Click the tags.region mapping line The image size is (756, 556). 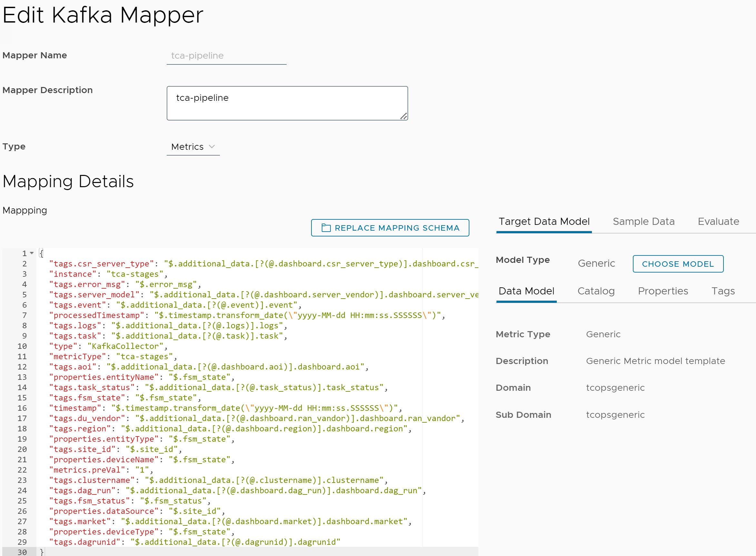[230, 429]
